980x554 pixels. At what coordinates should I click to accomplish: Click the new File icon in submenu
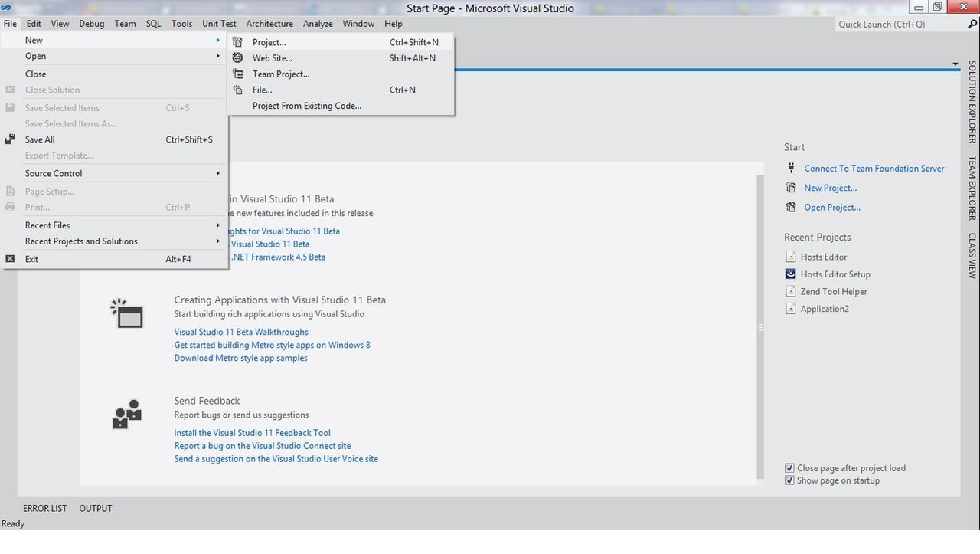[x=237, y=90]
